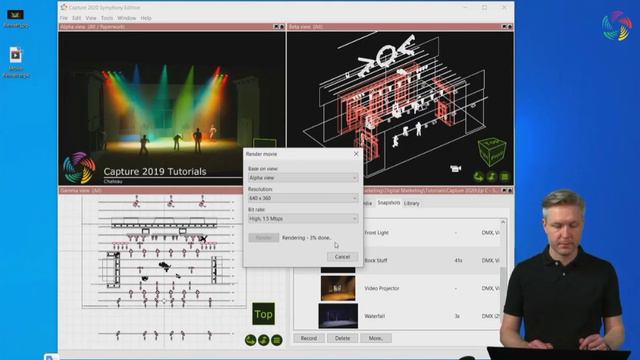
Task: Open the View menu
Action: click(91, 18)
